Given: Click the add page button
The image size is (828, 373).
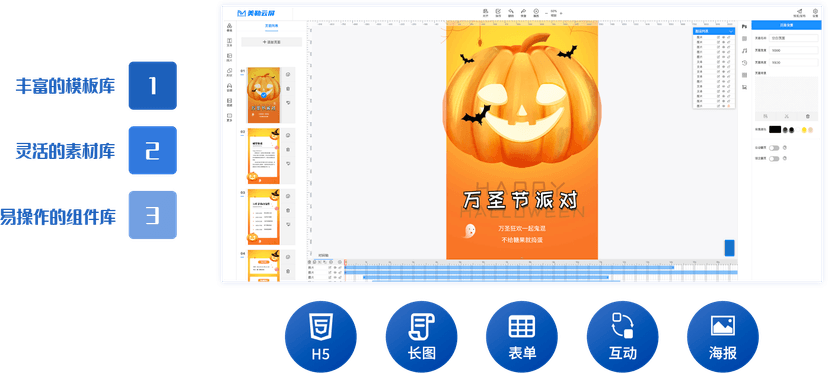Looking at the screenshot, I should 271,42.
